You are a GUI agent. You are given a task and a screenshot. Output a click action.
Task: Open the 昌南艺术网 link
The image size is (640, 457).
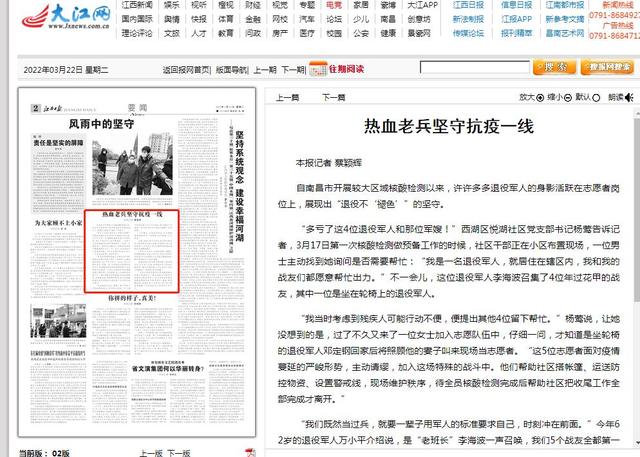(x=565, y=33)
